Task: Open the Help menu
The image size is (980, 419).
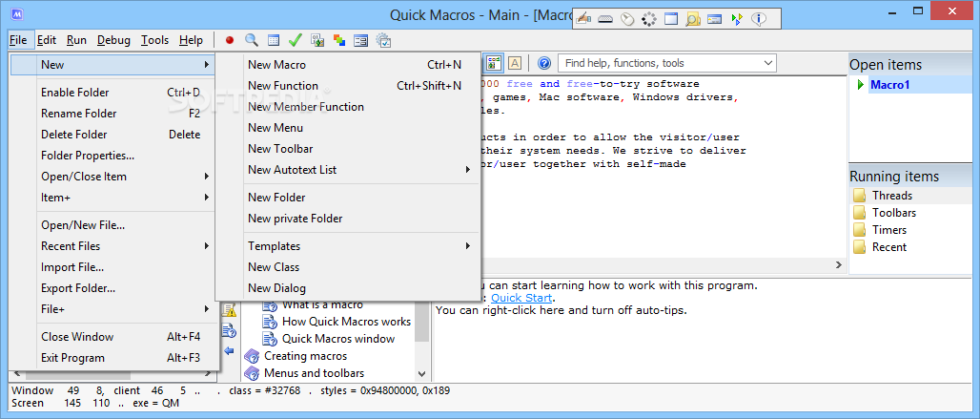Action: point(192,40)
